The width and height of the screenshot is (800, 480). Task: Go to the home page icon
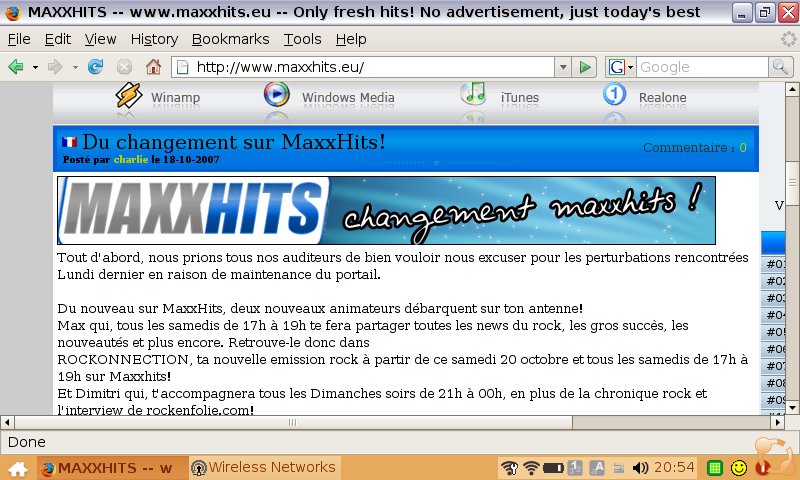153,67
